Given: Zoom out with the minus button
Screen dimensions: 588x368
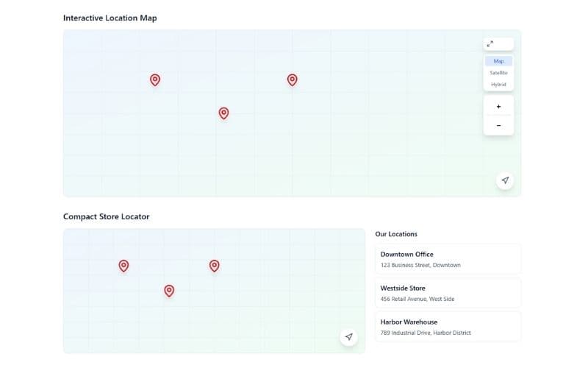Looking at the screenshot, I should pos(498,126).
